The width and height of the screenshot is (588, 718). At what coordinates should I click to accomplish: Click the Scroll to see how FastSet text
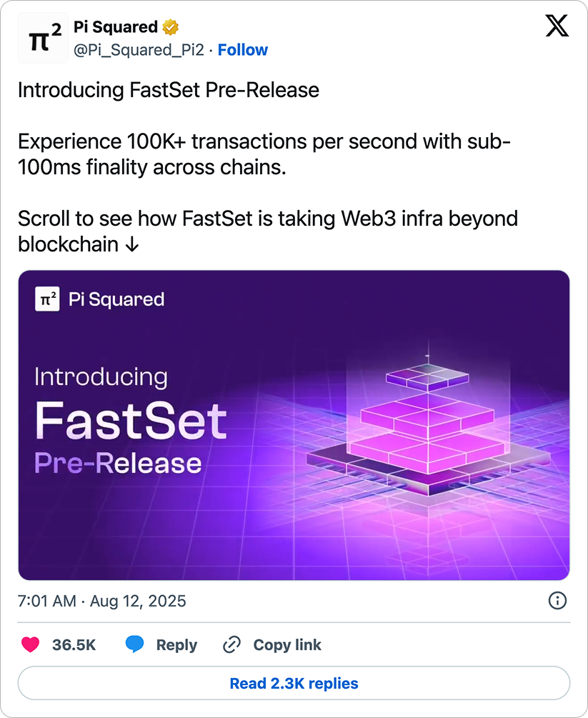[x=268, y=231]
